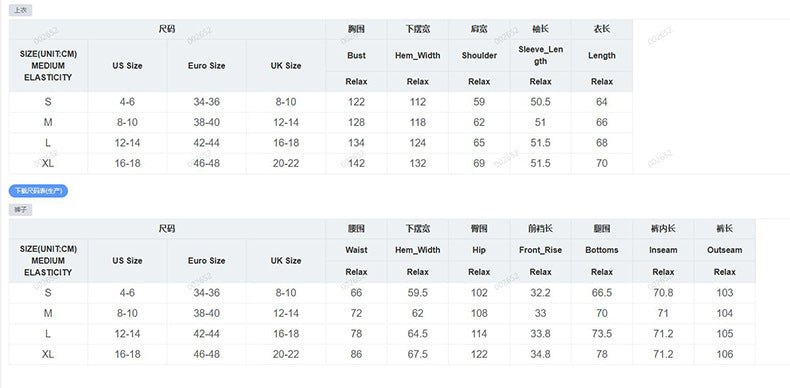Screen dimensions: 790x388
Task: Select the Shoulder header cell
Action: tap(479, 55)
